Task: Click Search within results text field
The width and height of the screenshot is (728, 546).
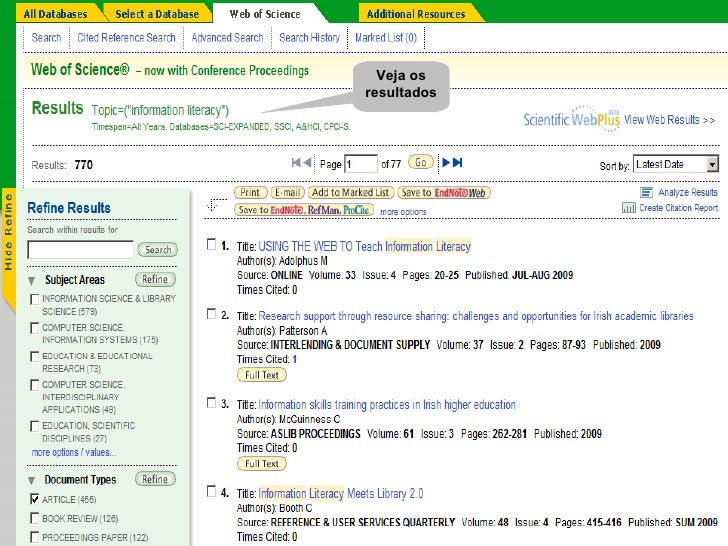Action: pos(80,250)
